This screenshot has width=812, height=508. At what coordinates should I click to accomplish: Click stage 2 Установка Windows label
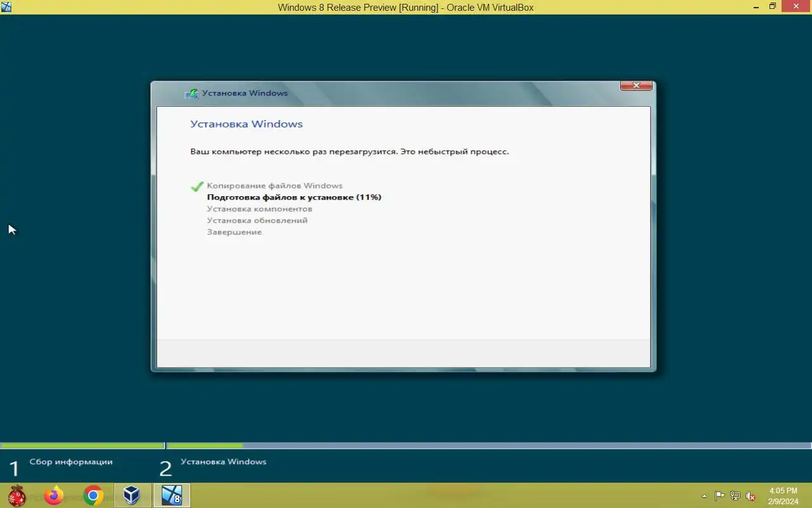pyautogui.click(x=223, y=462)
